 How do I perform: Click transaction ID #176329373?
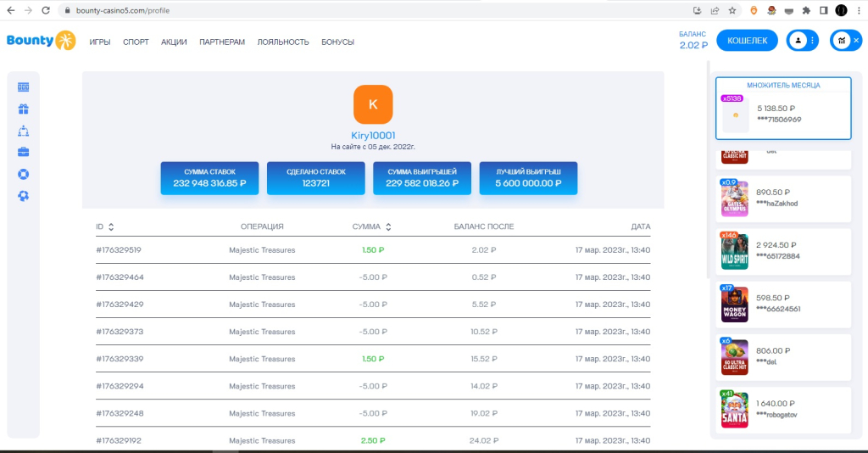coord(120,332)
